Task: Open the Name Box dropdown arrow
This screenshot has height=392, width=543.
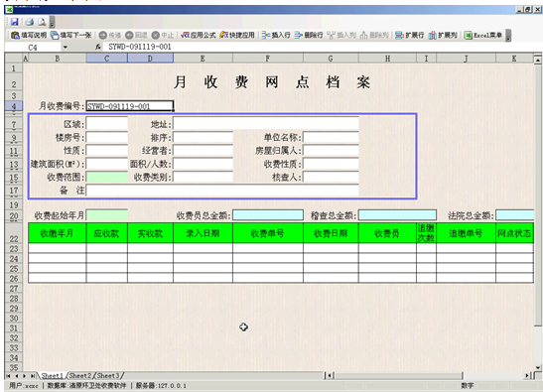Action: point(65,47)
